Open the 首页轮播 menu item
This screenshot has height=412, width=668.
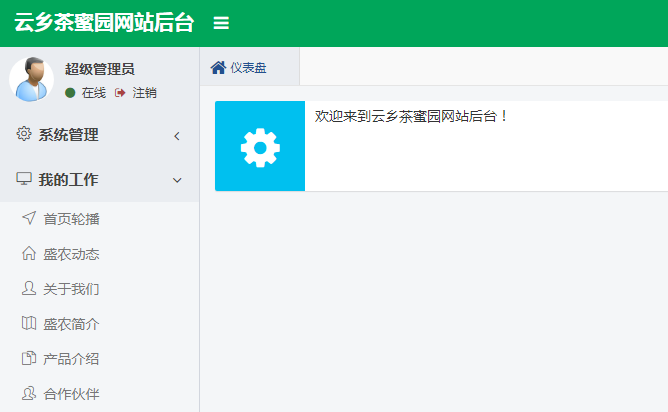click(71, 219)
